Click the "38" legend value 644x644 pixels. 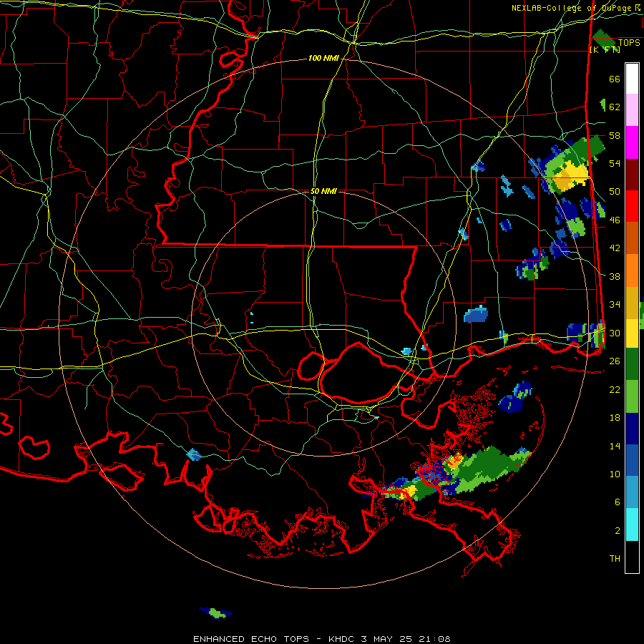coord(615,276)
